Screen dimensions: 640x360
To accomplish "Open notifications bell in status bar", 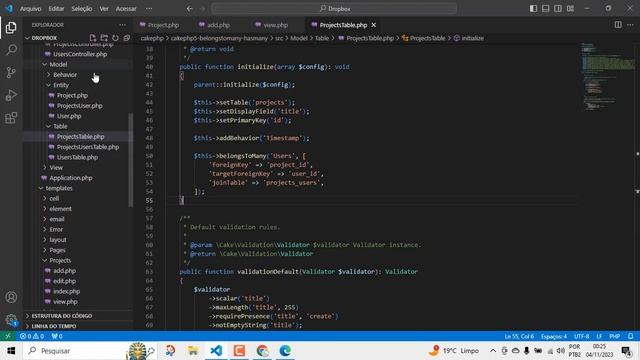I will tap(631, 336).
